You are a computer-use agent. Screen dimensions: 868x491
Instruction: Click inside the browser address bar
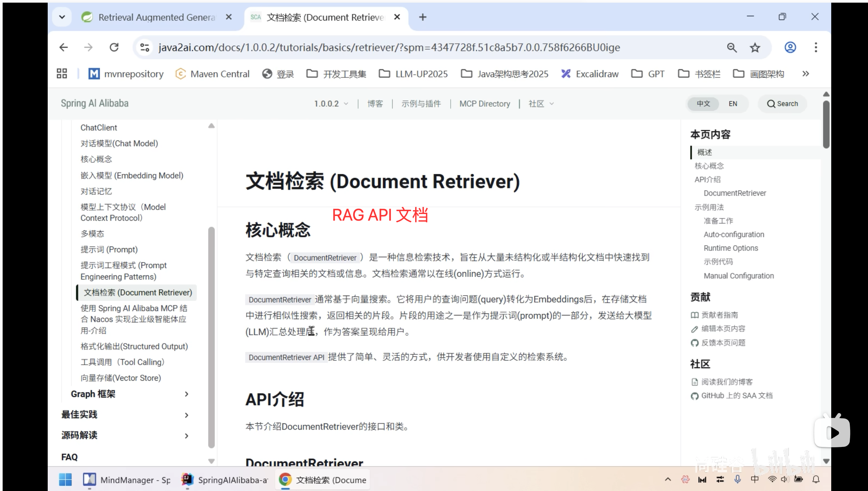388,48
